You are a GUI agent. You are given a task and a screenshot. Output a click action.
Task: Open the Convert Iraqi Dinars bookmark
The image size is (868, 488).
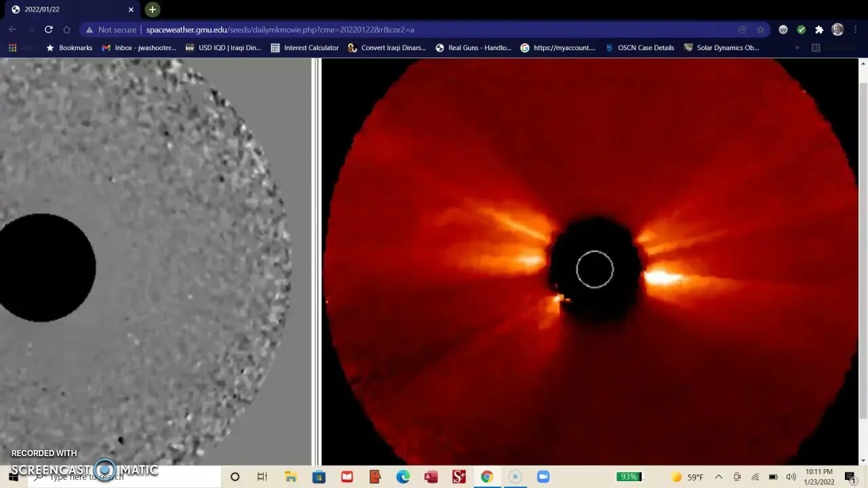coord(387,47)
